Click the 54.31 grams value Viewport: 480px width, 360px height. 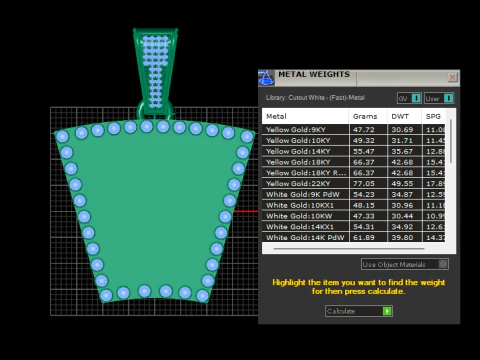(x=364, y=227)
